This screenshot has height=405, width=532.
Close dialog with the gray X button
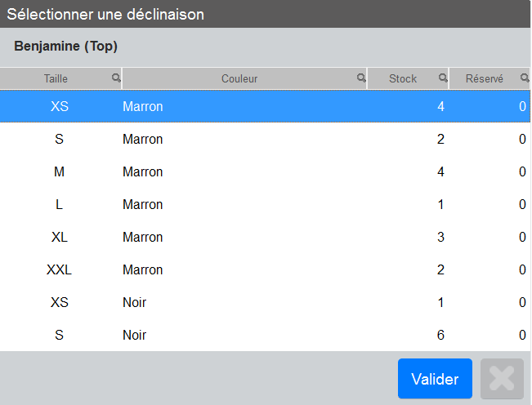[502, 379]
